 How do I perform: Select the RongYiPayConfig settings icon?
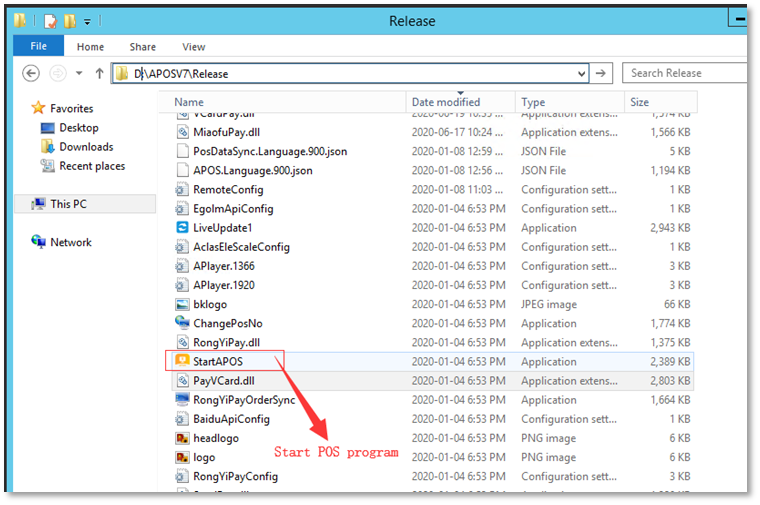182,477
